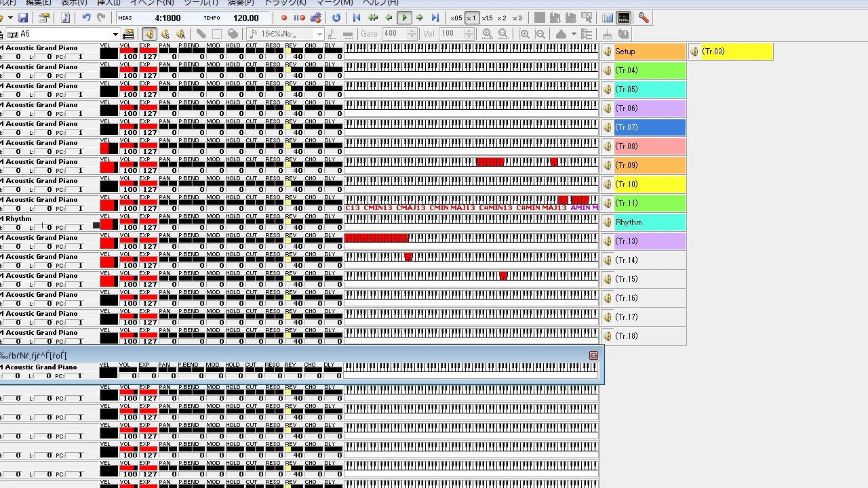Click the Gate value spinner arrows

[413, 34]
